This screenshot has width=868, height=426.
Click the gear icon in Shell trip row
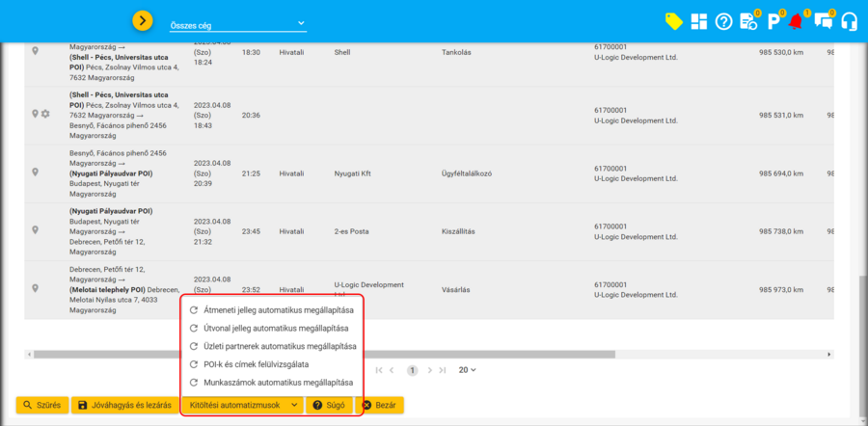coord(45,114)
